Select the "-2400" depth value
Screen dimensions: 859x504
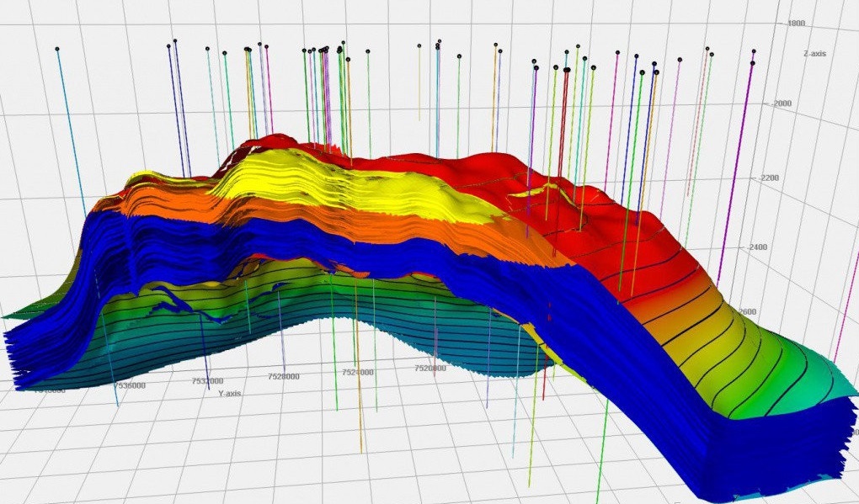click(756, 247)
